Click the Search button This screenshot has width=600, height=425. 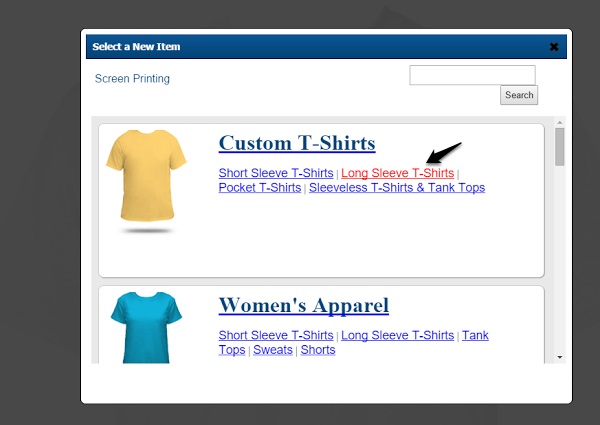pyautogui.click(x=519, y=95)
